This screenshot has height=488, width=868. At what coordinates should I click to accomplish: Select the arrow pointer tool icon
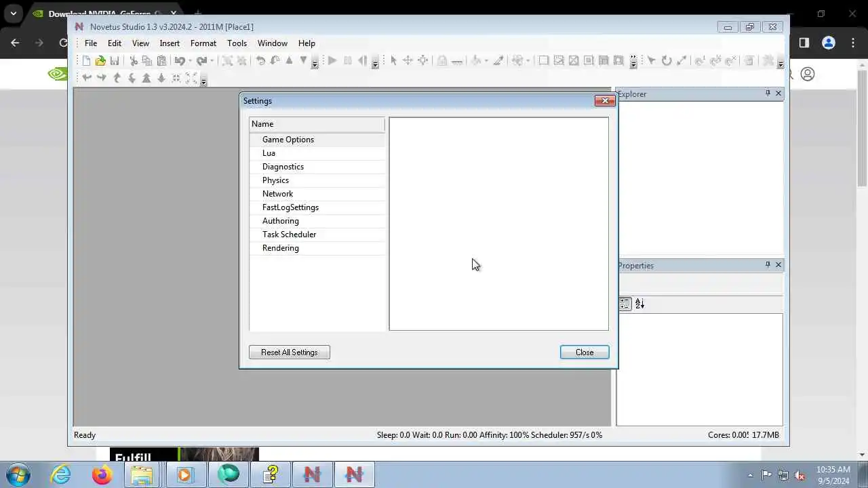coord(393,61)
